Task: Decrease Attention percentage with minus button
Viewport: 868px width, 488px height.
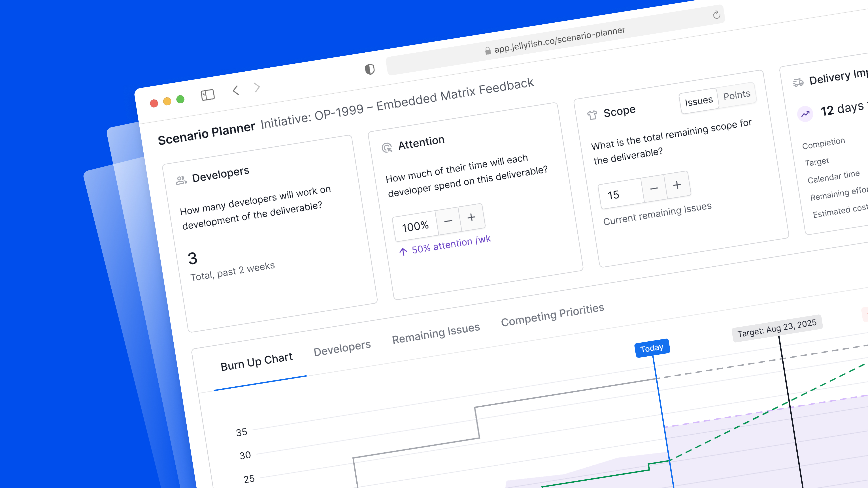Action: pyautogui.click(x=448, y=221)
